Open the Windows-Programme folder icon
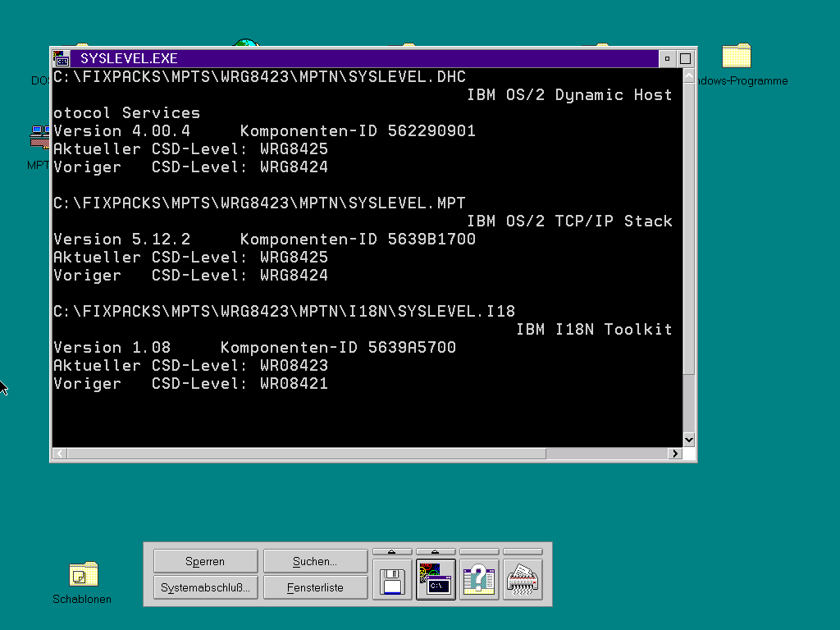Image resolution: width=840 pixels, height=630 pixels. 736,56
